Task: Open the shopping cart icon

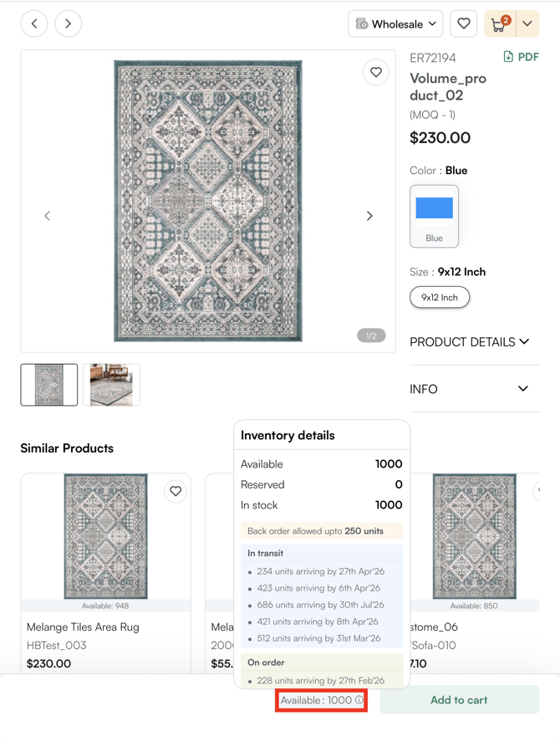Action: (500, 24)
